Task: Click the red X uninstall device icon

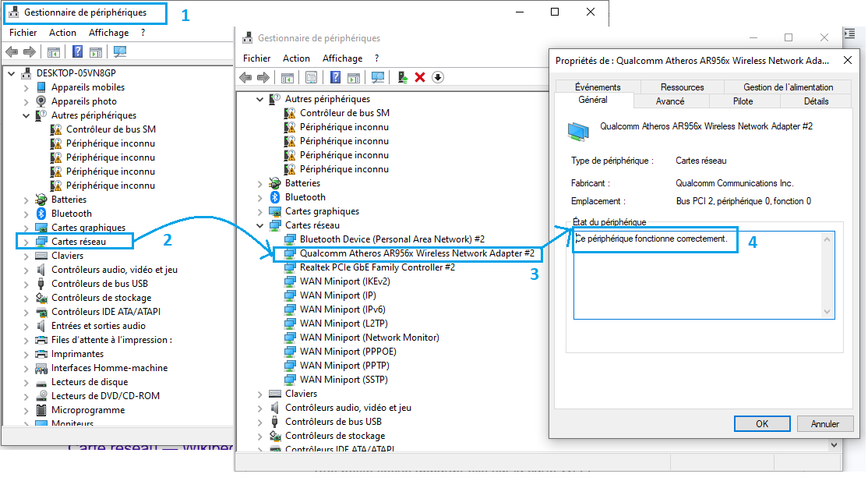Action: pos(420,78)
